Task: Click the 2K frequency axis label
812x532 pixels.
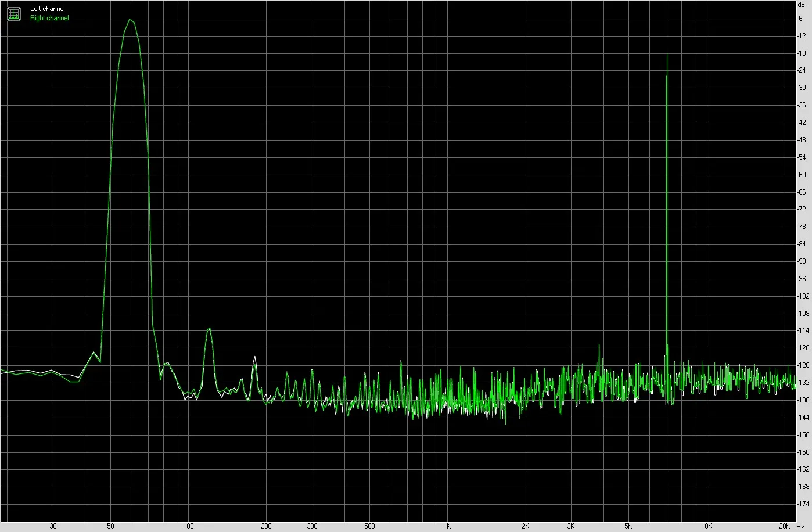Action: coord(525,526)
